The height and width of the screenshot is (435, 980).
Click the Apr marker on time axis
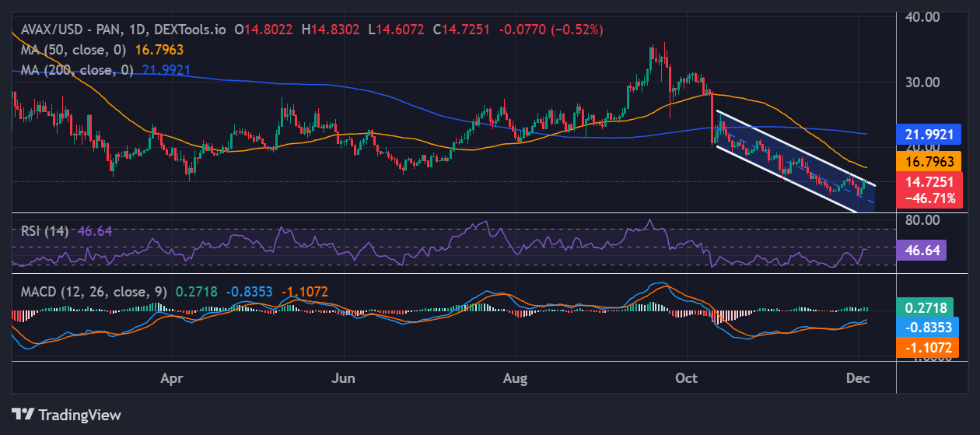171,379
